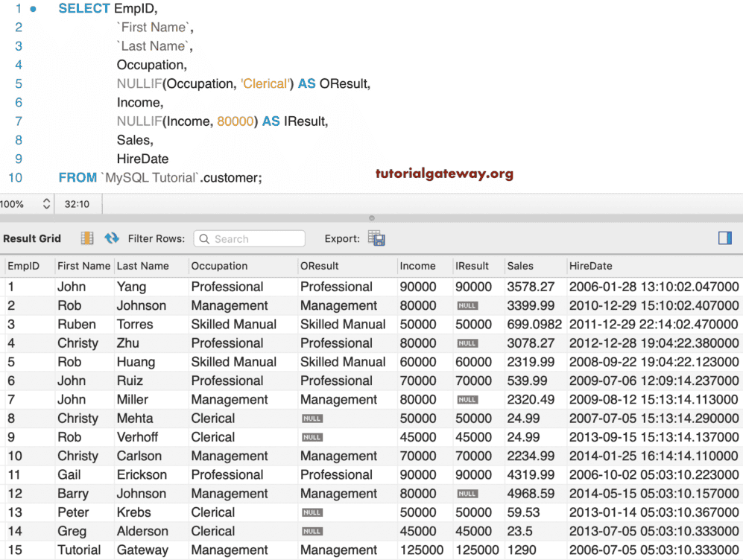Select the 'Verhoff' last name cell

pyautogui.click(x=137, y=437)
